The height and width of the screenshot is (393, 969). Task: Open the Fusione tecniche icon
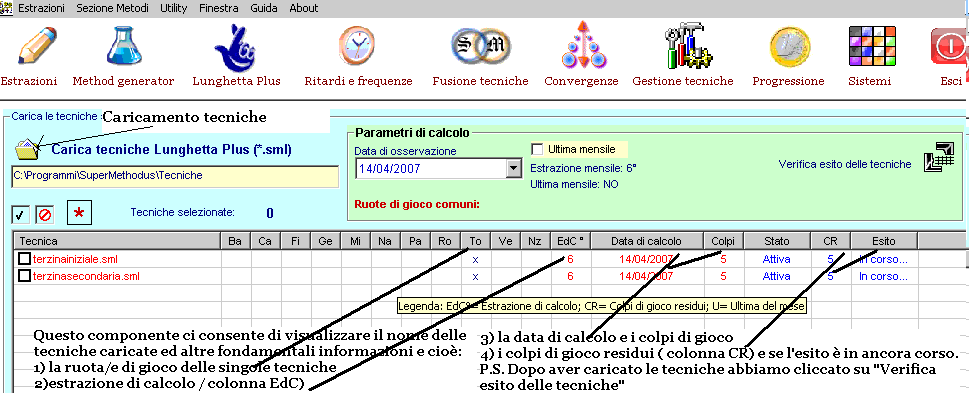point(481,46)
